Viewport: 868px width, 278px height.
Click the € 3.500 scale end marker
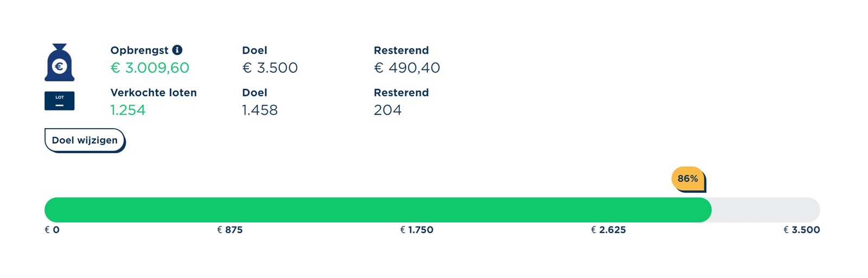[802, 230]
